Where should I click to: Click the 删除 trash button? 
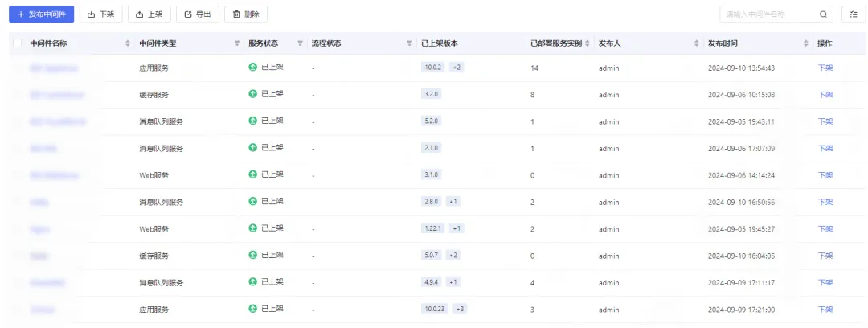point(246,14)
